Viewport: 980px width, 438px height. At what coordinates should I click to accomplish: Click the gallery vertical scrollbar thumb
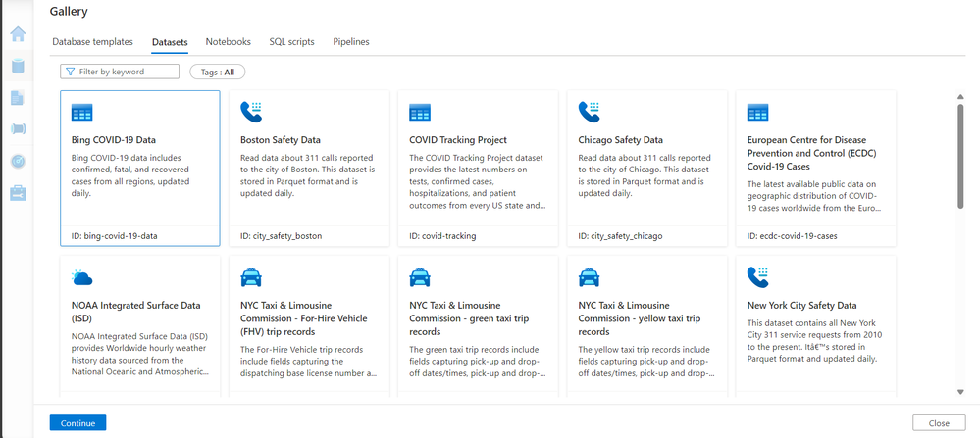click(x=960, y=156)
